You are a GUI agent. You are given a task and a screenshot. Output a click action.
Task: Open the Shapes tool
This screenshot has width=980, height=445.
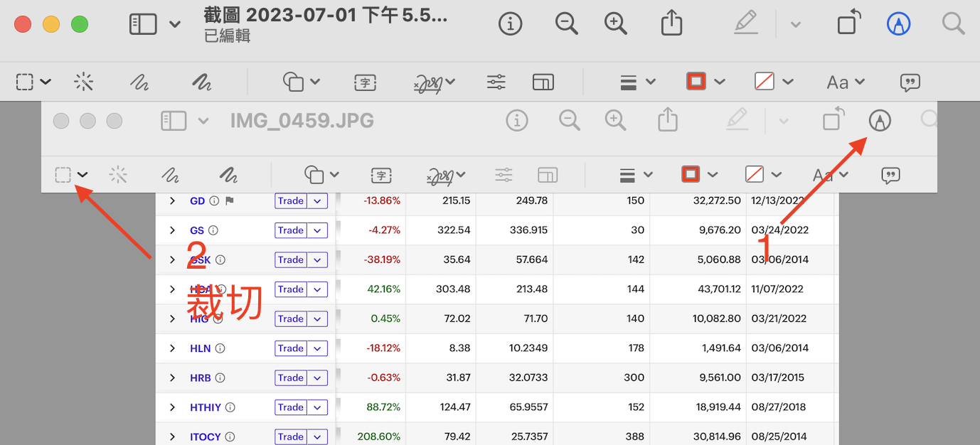coord(294,82)
